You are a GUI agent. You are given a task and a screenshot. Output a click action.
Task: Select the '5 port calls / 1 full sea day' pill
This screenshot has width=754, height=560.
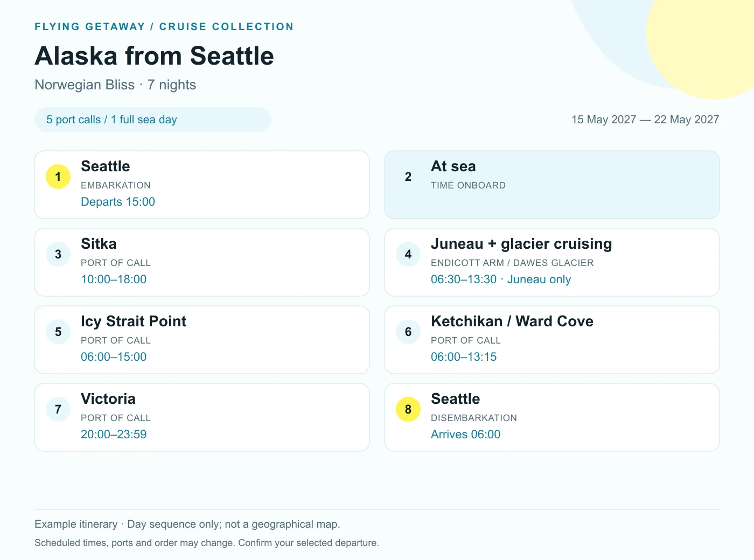[x=153, y=120]
